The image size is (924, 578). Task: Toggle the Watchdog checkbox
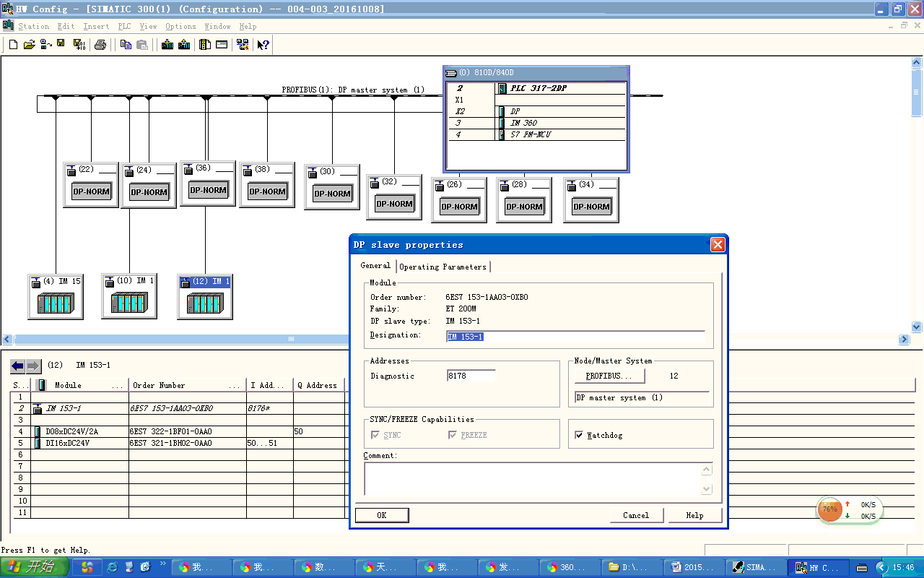[579, 435]
